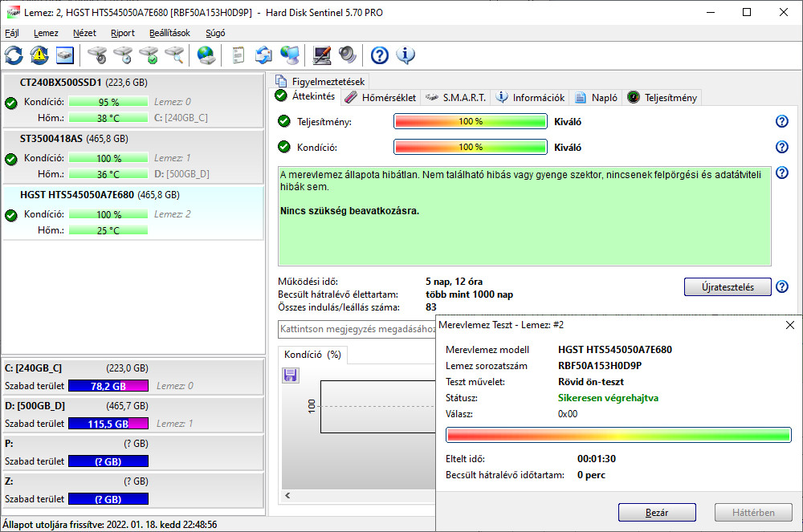This screenshot has width=803, height=532.
Task: Click the green check icon of CT240BX500SSD1 disk
Action: [x=11, y=103]
